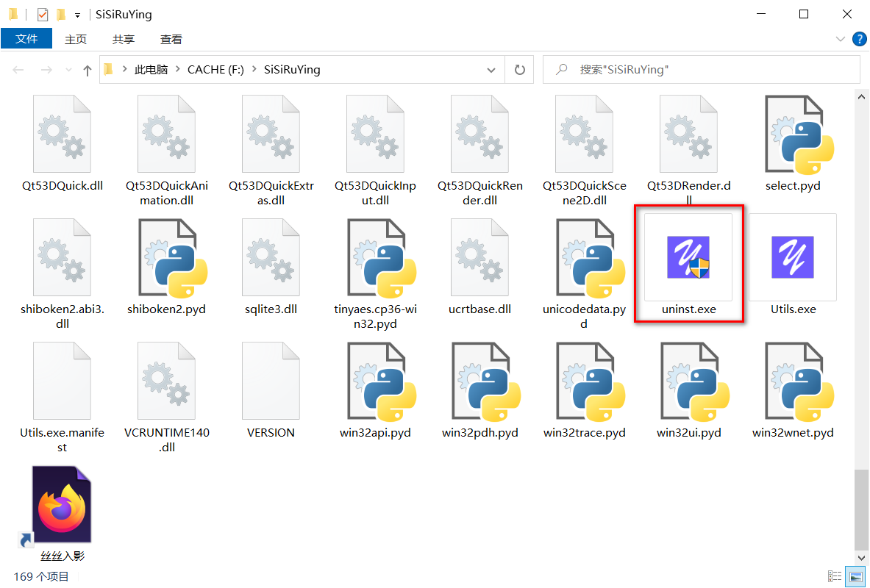Click the help question mark icon
870x588 pixels.
pos(858,39)
